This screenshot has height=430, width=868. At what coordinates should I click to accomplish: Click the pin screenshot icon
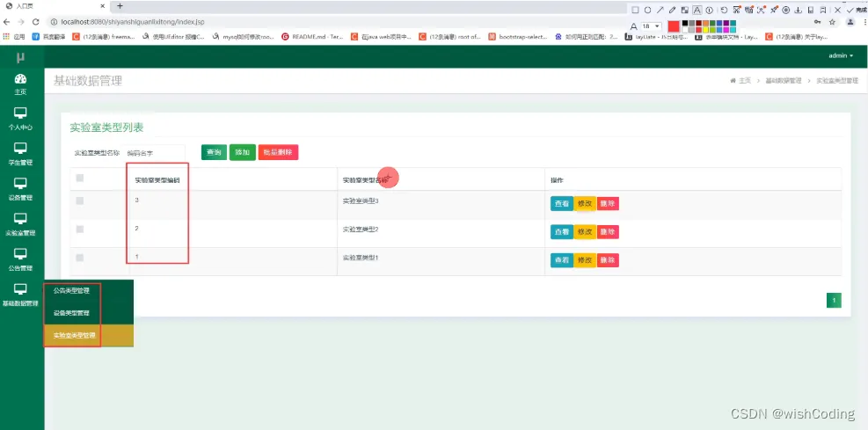click(x=773, y=10)
